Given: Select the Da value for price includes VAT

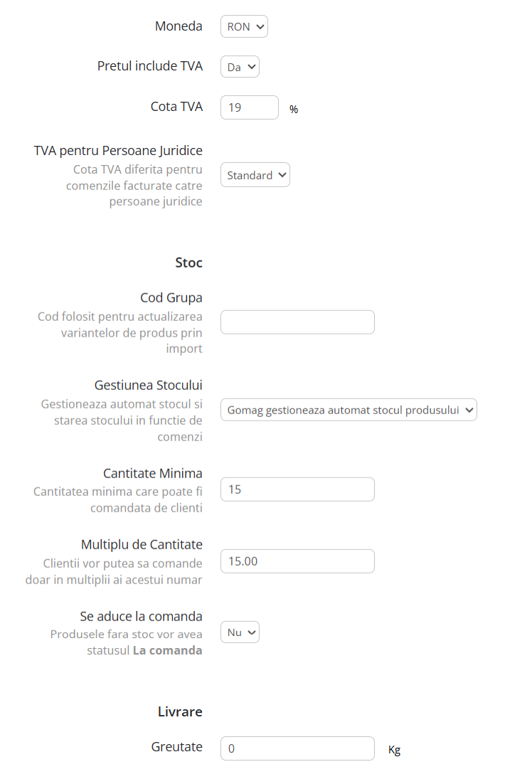Looking at the screenshot, I should tap(240, 66).
